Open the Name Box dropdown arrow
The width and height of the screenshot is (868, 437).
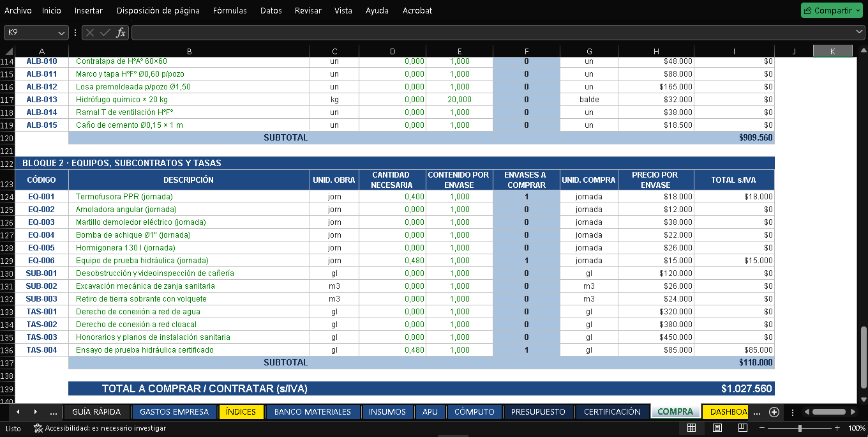coord(62,33)
